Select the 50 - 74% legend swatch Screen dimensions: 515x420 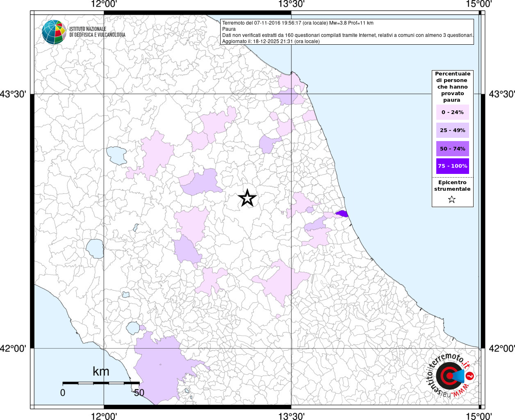tap(452, 148)
